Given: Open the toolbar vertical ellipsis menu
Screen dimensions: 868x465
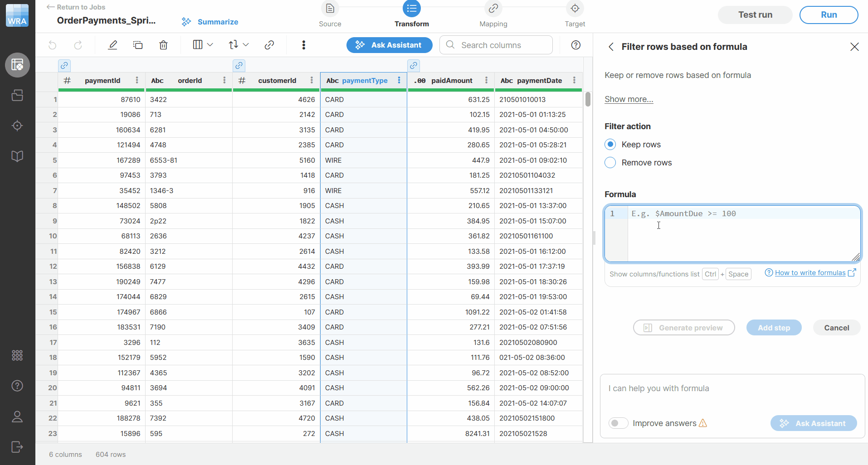Looking at the screenshot, I should point(304,45).
